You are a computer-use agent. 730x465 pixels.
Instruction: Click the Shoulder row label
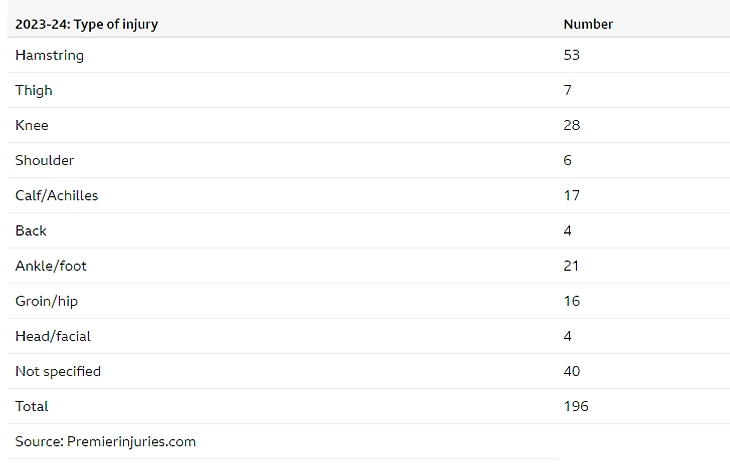tap(44, 160)
